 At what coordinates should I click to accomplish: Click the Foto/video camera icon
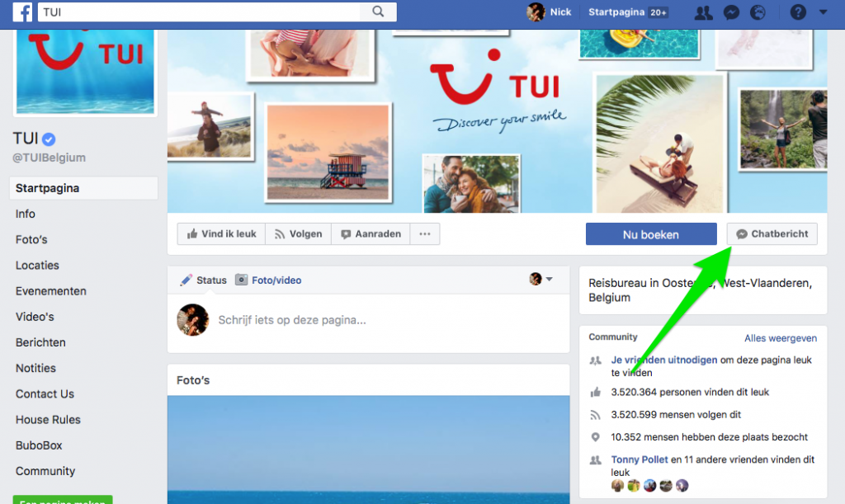(x=242, y=280)
